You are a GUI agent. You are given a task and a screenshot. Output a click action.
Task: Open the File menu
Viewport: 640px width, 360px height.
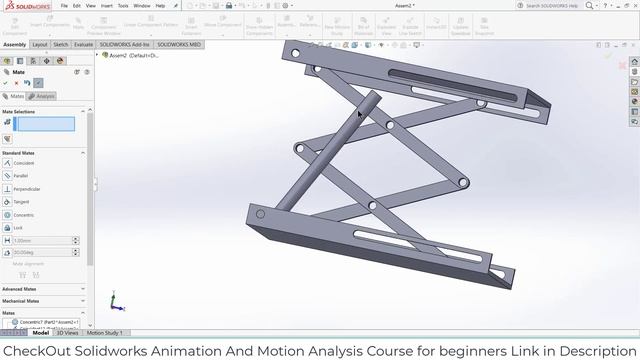64,6
